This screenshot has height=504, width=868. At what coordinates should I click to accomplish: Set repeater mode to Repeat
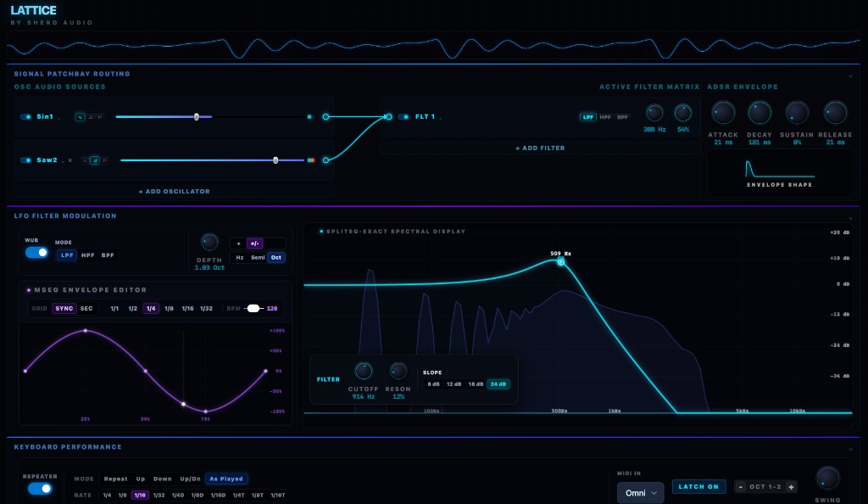click(x=115, y=479)
